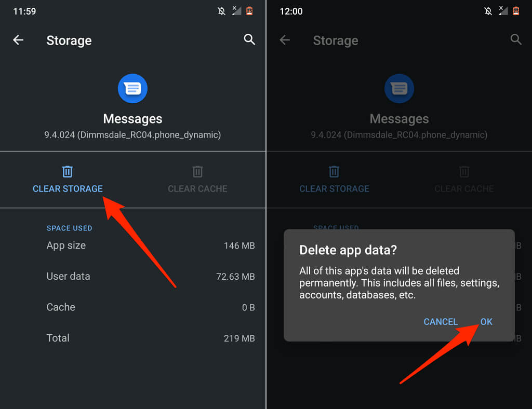532x409 pixels.
Task: Tap the battery icon on the 12:00 status bar
Action: coord(516,11)
